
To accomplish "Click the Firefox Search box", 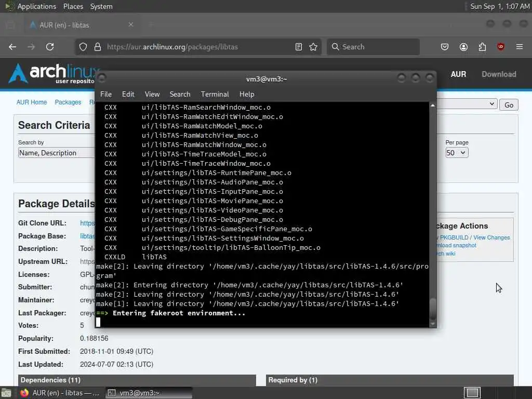I will tap(373, 47).
